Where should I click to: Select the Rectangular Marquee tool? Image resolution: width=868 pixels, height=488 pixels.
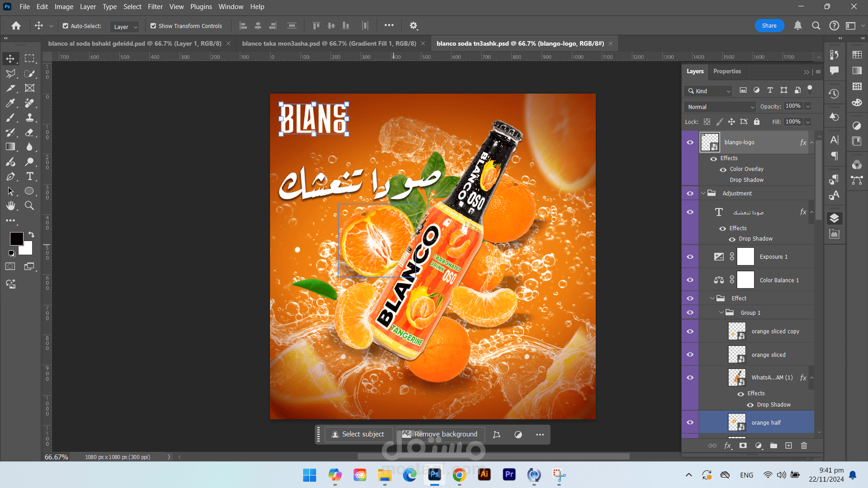29,58
